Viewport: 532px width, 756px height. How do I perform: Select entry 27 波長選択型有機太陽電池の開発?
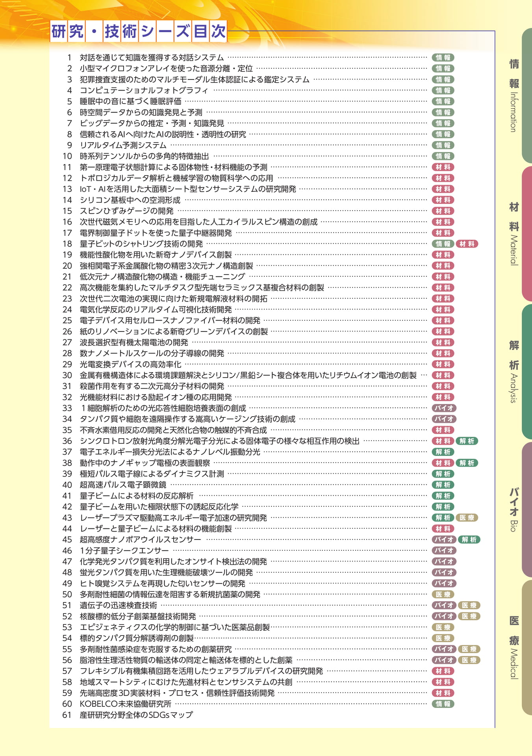(x=134, y=343)
